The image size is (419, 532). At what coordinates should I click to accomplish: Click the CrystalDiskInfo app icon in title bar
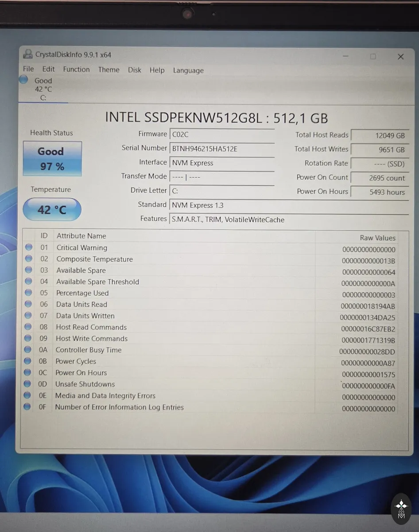tap(28, 54)
